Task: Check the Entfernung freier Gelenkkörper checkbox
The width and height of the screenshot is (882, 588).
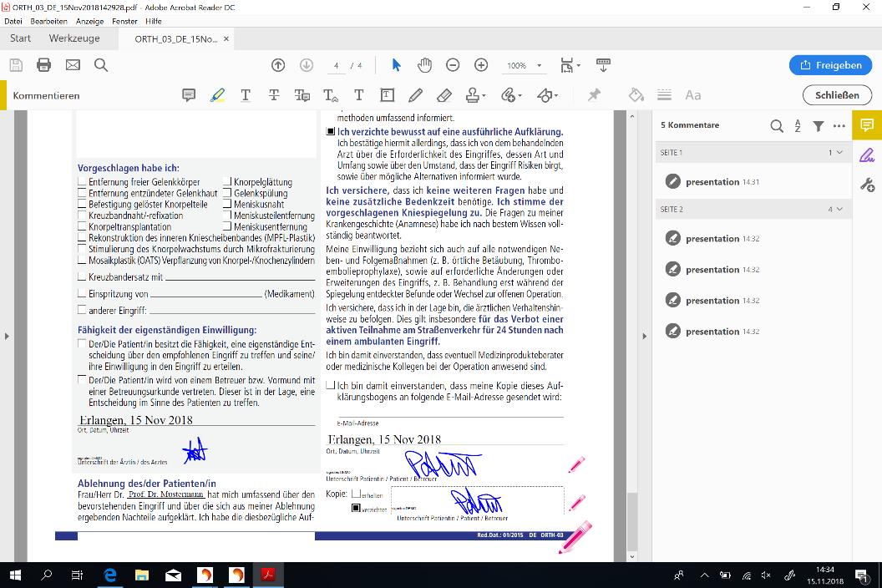Action: (82, 182)
